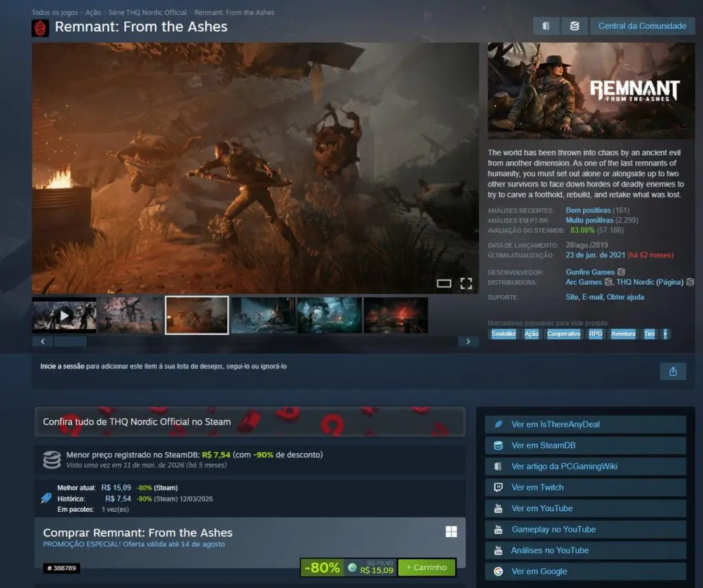Screen dimensions: 703x588
Task: Select the fifth teal forest thumbnail
Action: [x=330, y=315]
